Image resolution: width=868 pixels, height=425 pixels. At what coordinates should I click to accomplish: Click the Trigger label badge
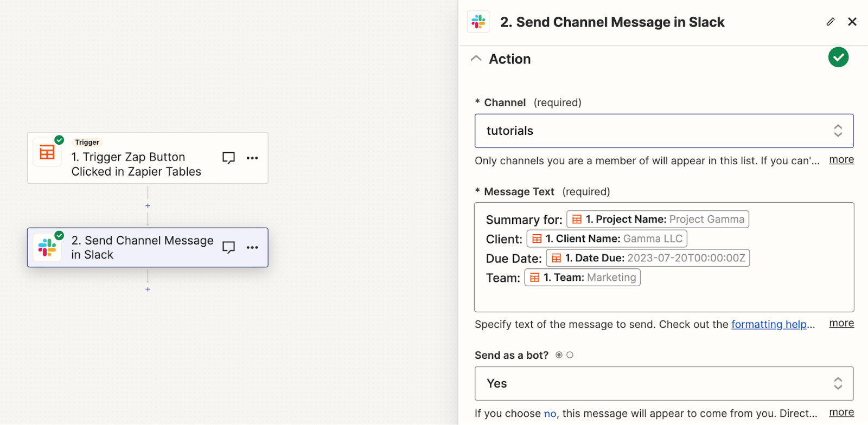tap(87, 142)
